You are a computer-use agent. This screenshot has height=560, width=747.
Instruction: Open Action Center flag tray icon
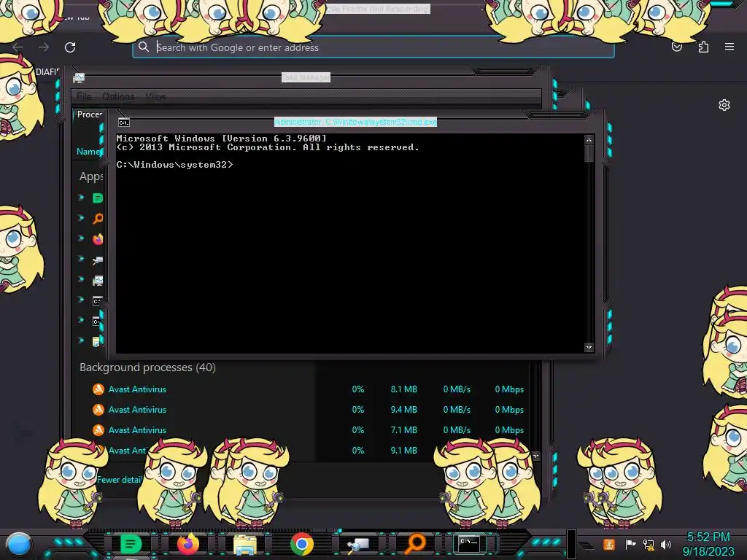pyautogui.click(x=630, y=544)
